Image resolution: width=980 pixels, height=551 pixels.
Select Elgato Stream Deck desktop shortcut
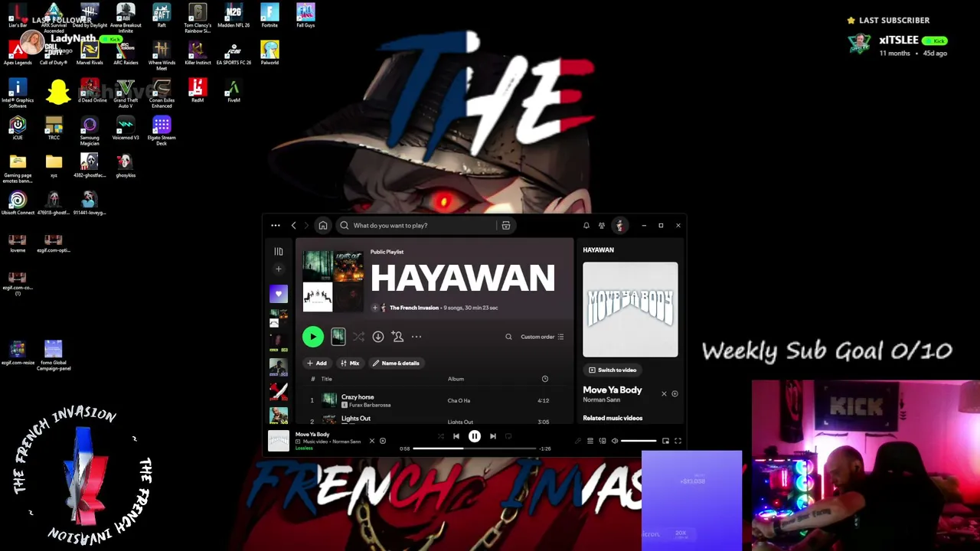[162, 130]
